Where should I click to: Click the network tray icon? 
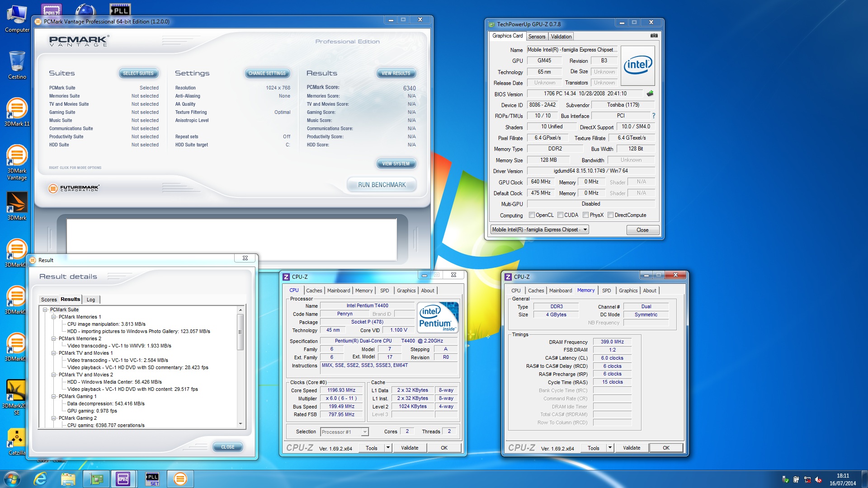click(x=807, y=480)
